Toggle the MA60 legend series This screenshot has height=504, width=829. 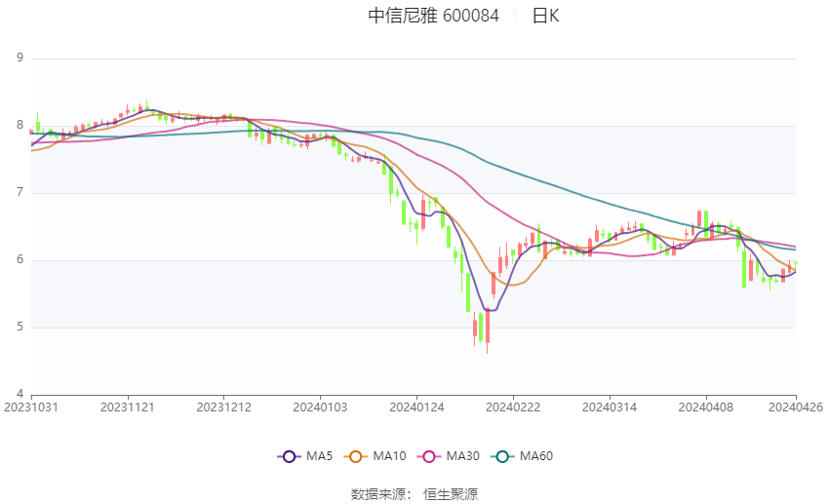[x=522, y=456]
